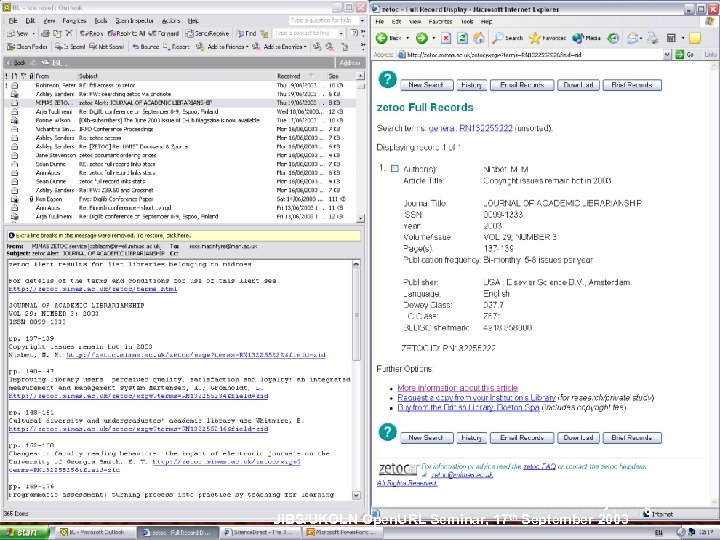Open Buy from the British Library link

[x=468, y=407]
